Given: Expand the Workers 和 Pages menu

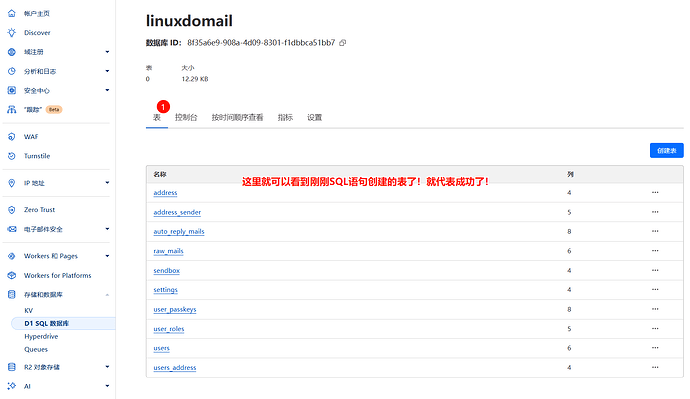Looking at the screenshot, I should point(107,256).
